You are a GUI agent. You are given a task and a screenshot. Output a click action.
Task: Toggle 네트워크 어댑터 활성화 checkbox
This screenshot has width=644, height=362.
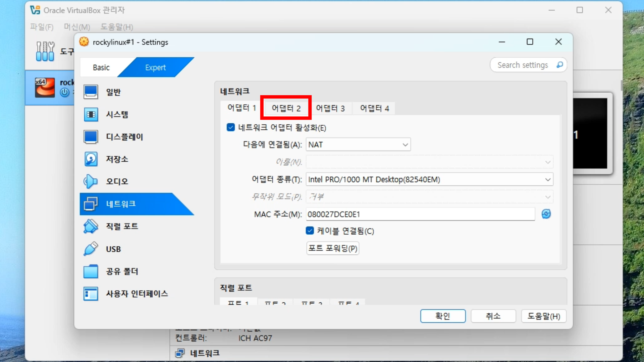[231, 127]
